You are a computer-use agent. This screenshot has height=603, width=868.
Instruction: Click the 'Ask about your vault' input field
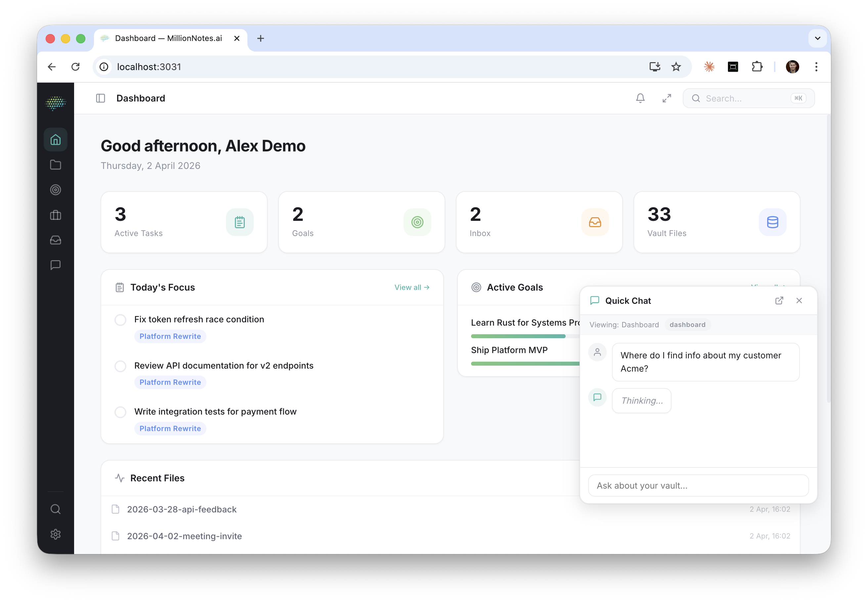click(698, 486)
